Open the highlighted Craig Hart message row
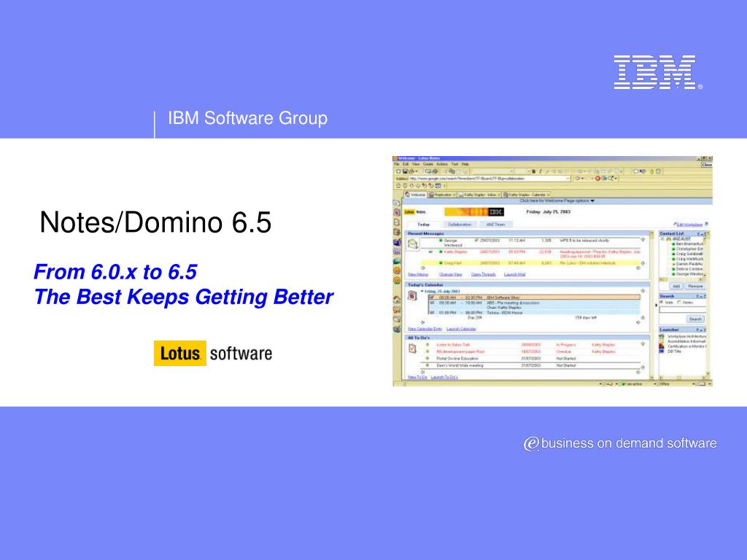Screen dimensions: 747x560 pyautogui.click(x=530, y=263)
